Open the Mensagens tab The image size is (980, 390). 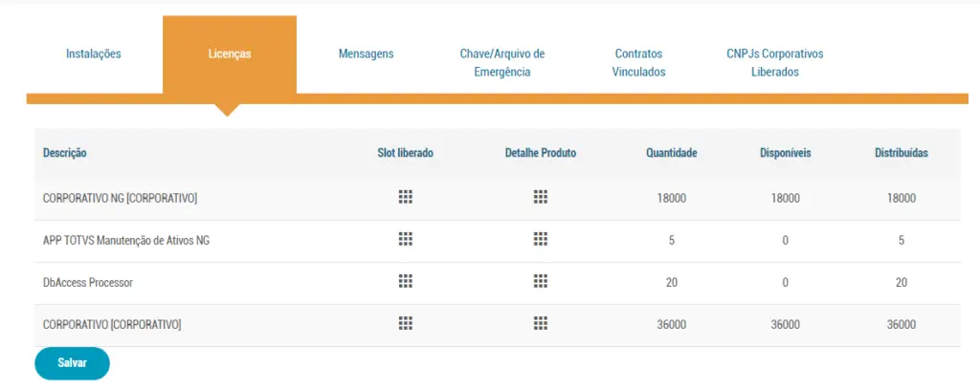(x=366, y=54)
